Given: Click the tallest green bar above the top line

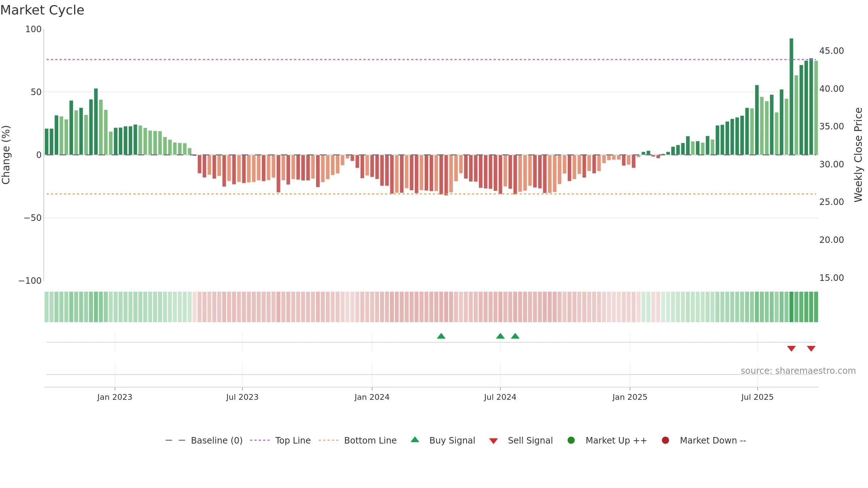Looking at the screenshot, I should (x=791, y=97).
